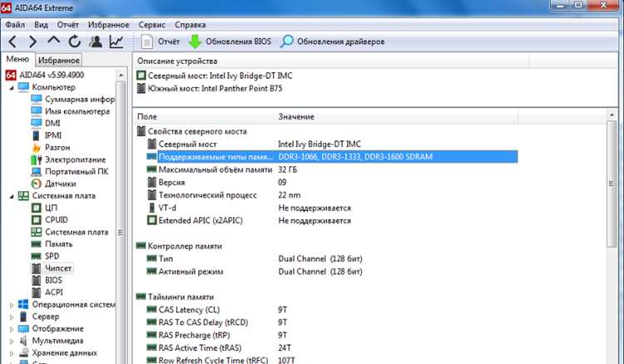Click the Портативный ПК laptop icon

37,172
